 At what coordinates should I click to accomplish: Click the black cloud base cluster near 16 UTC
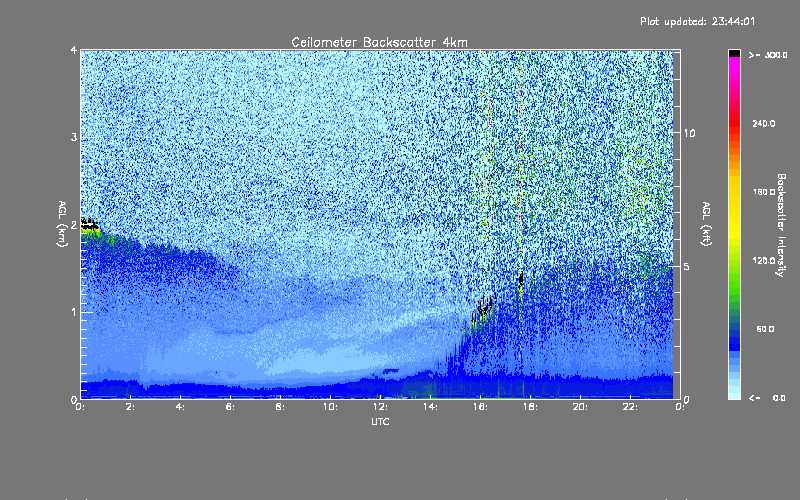click(484, 306)
